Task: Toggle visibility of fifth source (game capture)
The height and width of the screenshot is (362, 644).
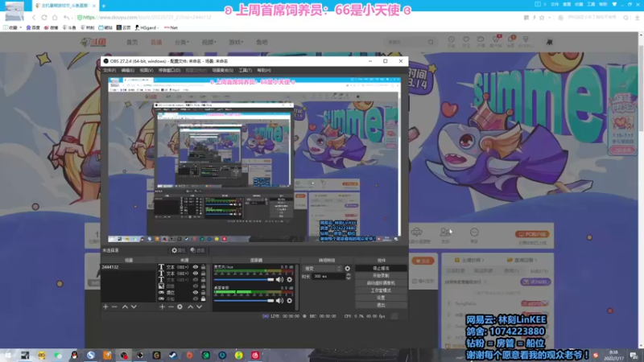Action: click(x=196, y=293)
